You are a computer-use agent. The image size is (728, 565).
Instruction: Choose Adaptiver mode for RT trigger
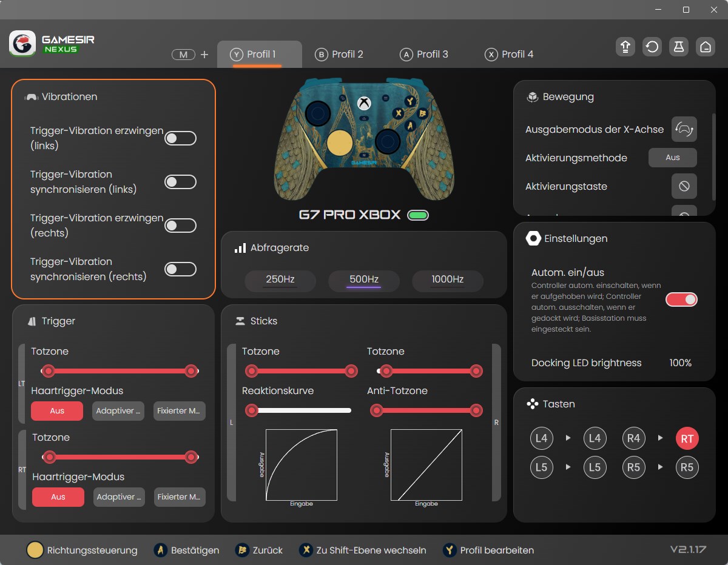[x=120, y=497]
